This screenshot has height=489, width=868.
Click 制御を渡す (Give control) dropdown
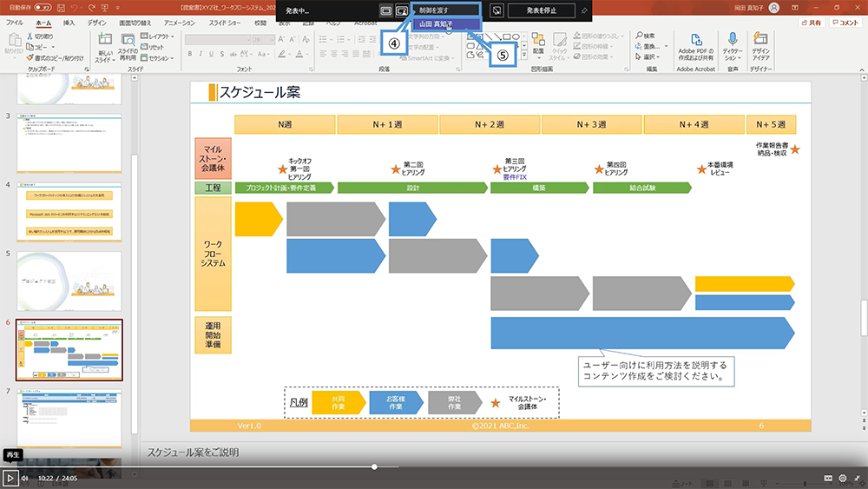(x=446, y=10)
